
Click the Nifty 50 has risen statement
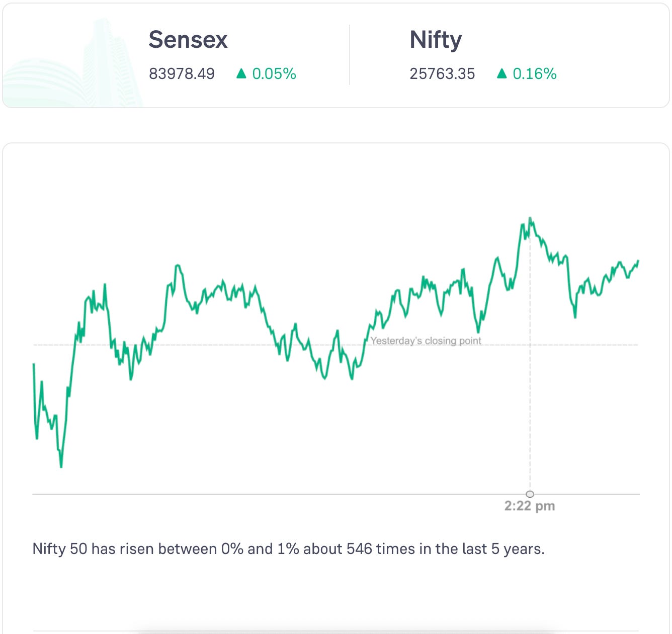288,548
